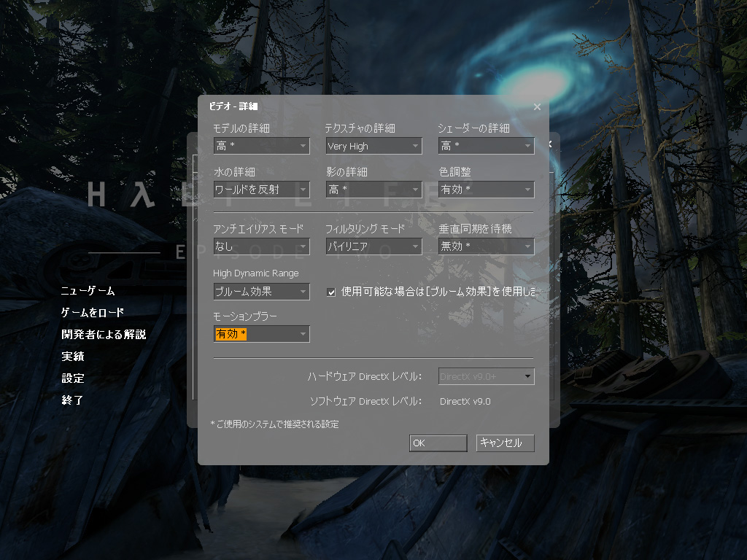The width and height of the screenshot is (747, 560).
Task: Open the 色調整 dropdown
Action: (x=487, y=190)
